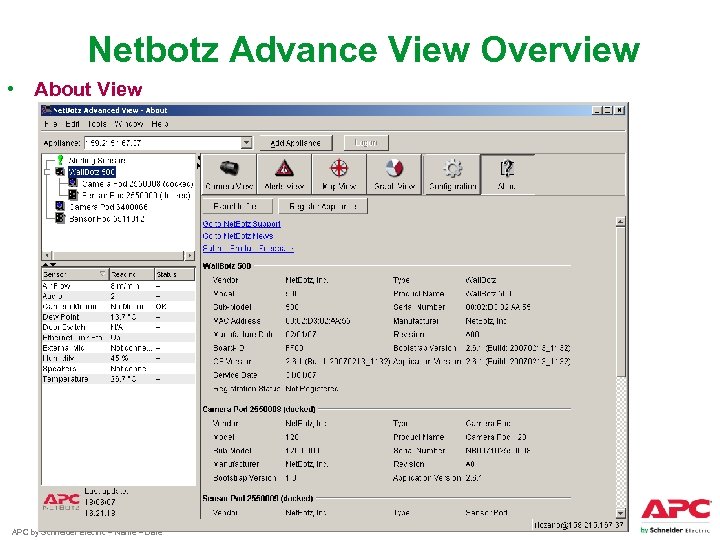The image size is (720, 540).
Task: Click icon beside Sensor Pod 5011012
Action: tap(60, 218)
